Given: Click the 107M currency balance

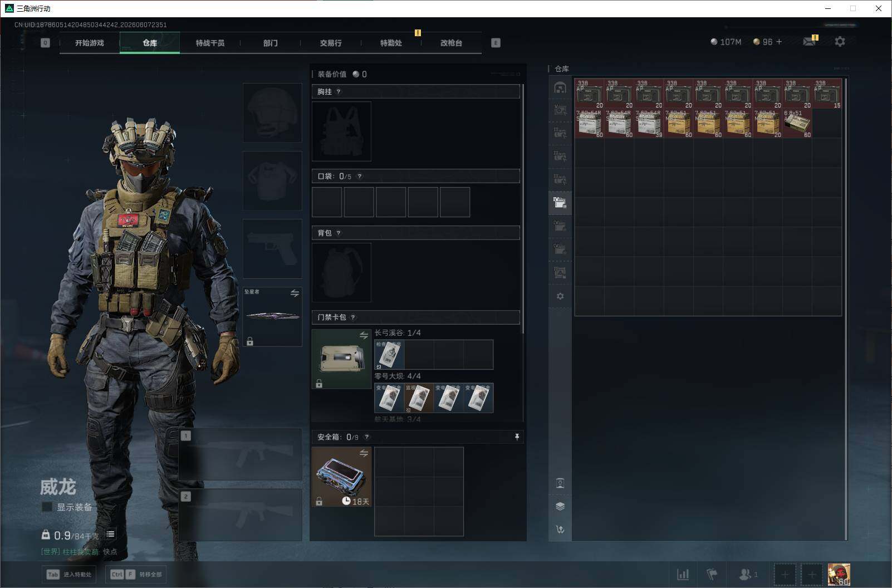Looking at the screenshot, I should pyautogui.click(x=726, y=42).
